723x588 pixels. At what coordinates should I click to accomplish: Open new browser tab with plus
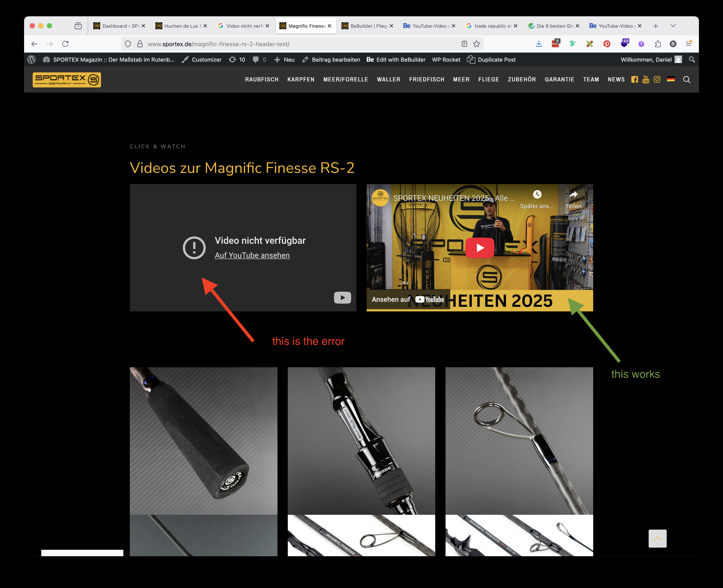(x=656, y=26)
